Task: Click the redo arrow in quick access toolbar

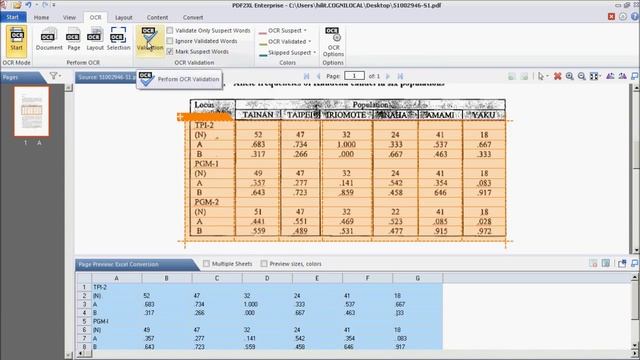Action: [x=45, y=5]
